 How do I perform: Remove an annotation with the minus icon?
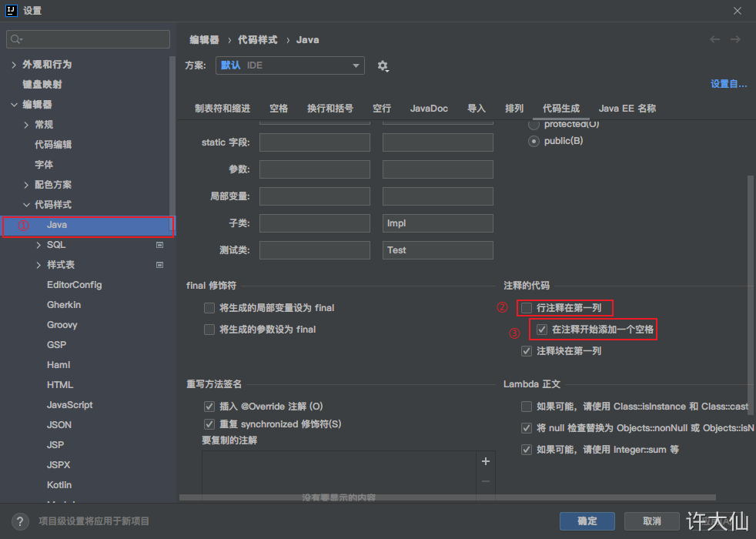click(486, 481)
